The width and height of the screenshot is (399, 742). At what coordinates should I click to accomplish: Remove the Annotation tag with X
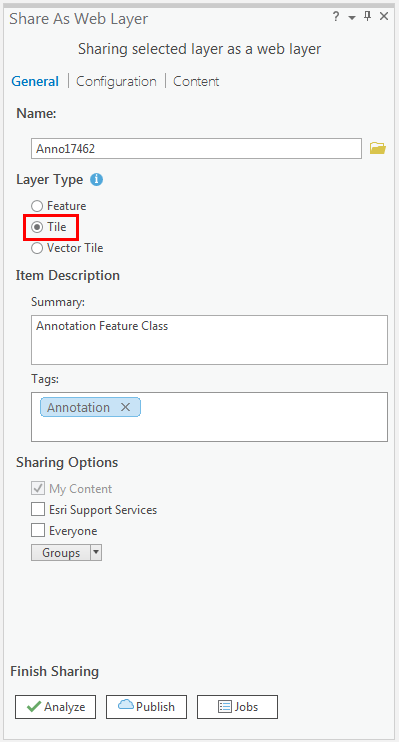125,407
